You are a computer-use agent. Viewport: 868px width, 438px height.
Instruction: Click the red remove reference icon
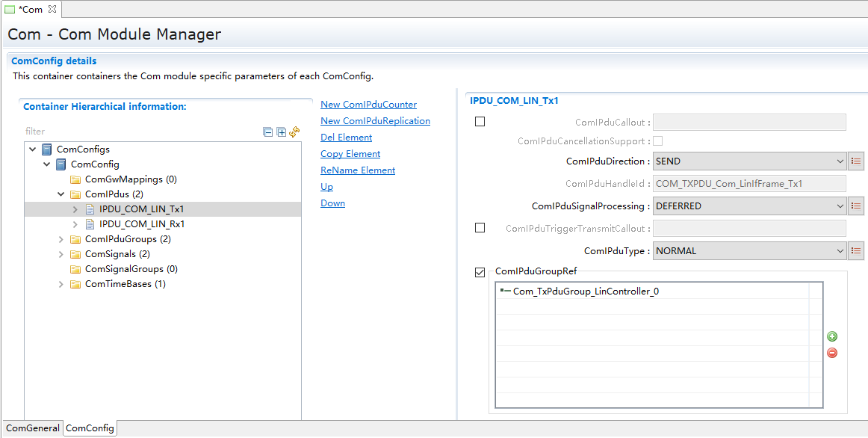tap(832, 353)
